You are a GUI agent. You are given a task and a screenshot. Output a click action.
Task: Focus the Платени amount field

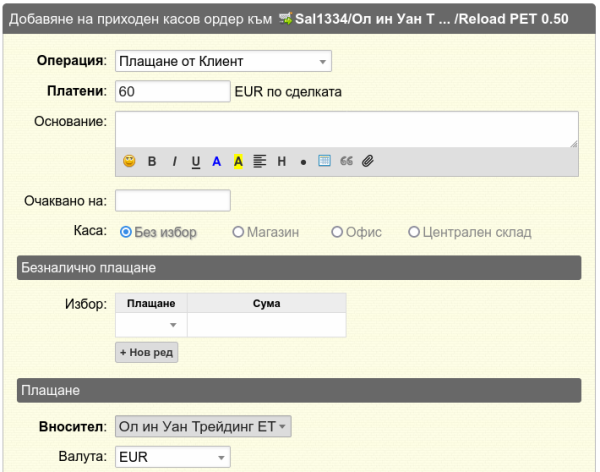point(173,91)
